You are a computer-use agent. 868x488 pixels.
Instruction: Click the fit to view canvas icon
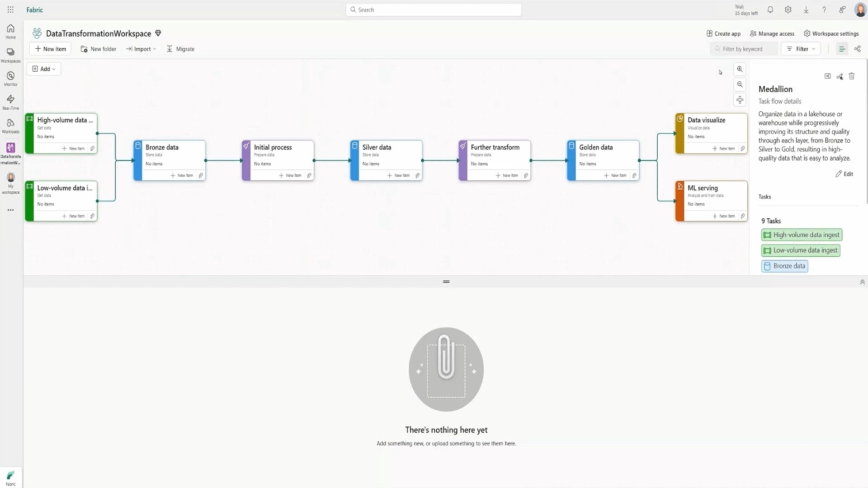(740, 100)
